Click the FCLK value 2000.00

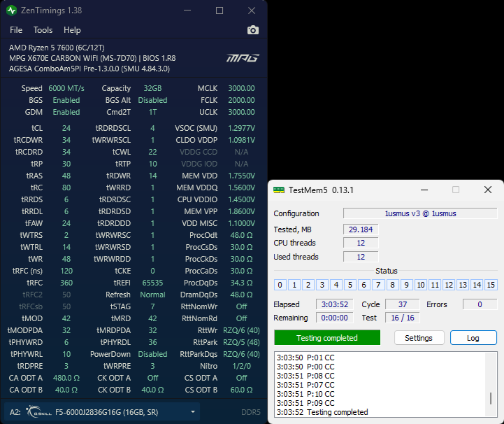(x=241, y=100)
